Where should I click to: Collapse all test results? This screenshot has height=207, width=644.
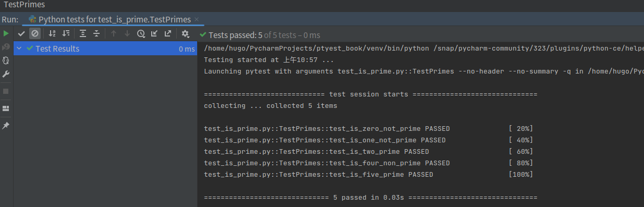96,34
